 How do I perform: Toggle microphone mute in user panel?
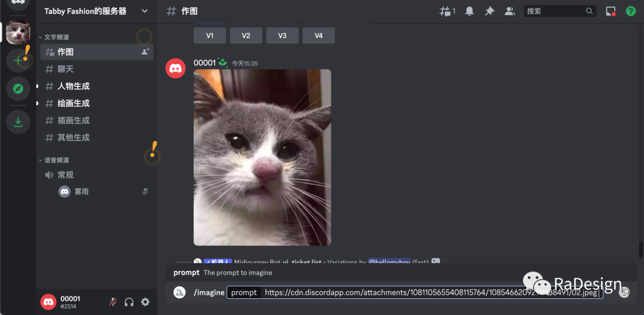[113, 302]
